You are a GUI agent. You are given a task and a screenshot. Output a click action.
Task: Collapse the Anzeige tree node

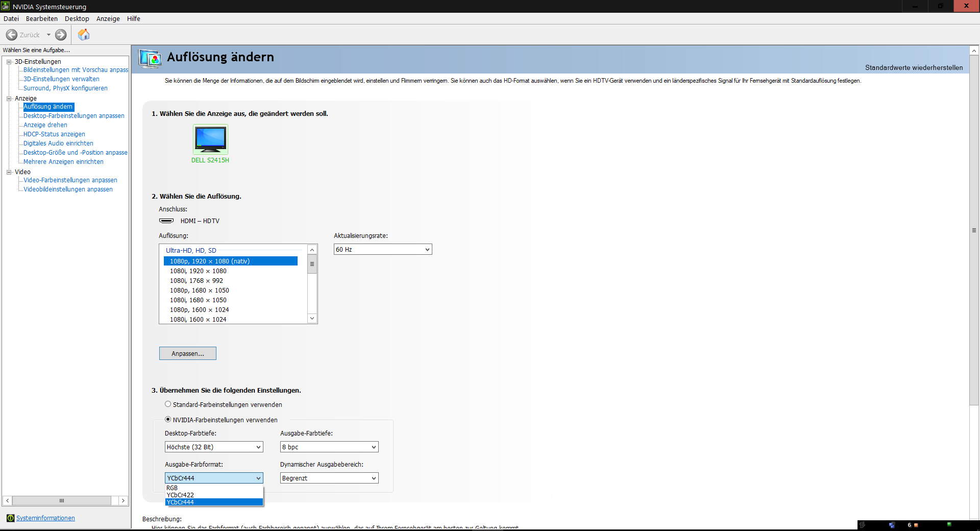click(9, 99)
